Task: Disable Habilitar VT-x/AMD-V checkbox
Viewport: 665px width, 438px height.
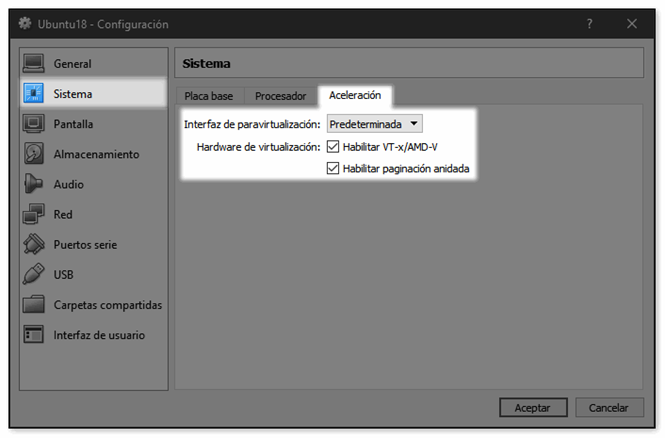Action: coord(333,147)
